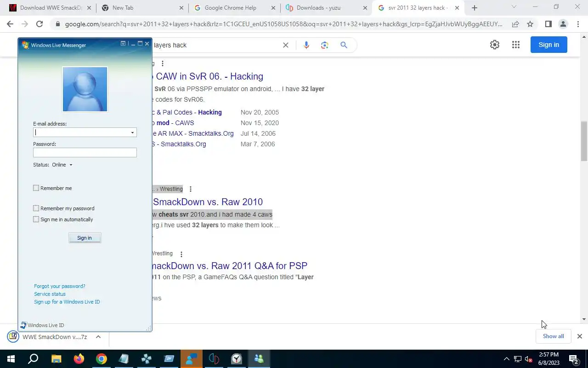Open more options for Wrestling 2010 result
This screenshot has height=368, width=588.
pos(190,189)
